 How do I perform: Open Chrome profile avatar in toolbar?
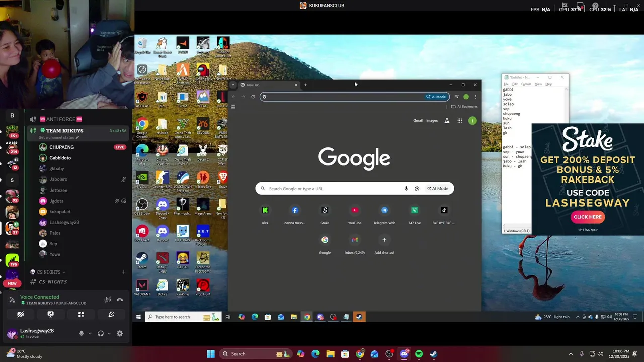click(x=466, y=97)
